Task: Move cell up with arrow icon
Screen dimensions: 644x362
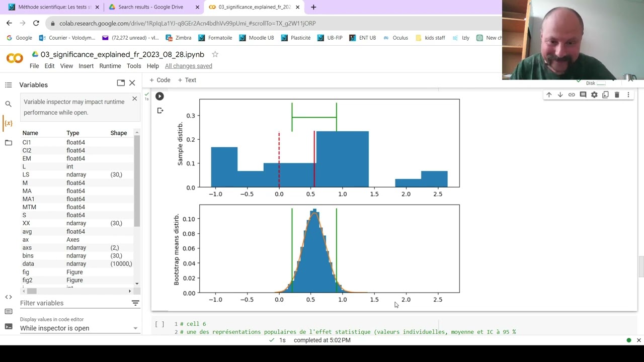Action: click(x=549, y=95)
